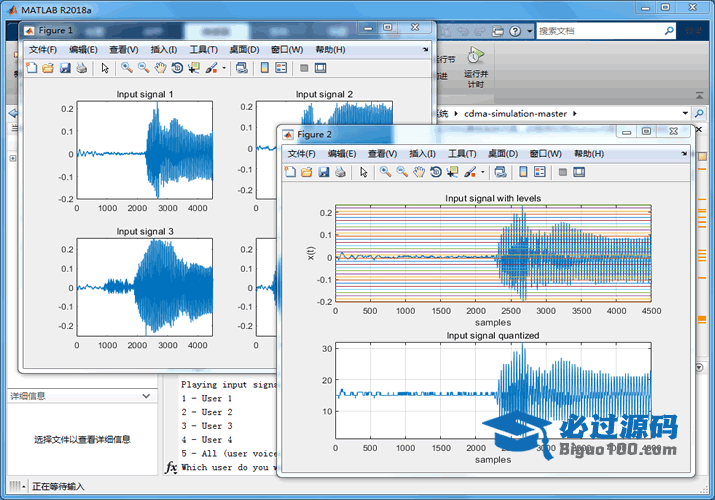The width and height of the screenshot is (715, 500).
Task: Click Run and Time button in MATLAB
Action: click(476, 66)
